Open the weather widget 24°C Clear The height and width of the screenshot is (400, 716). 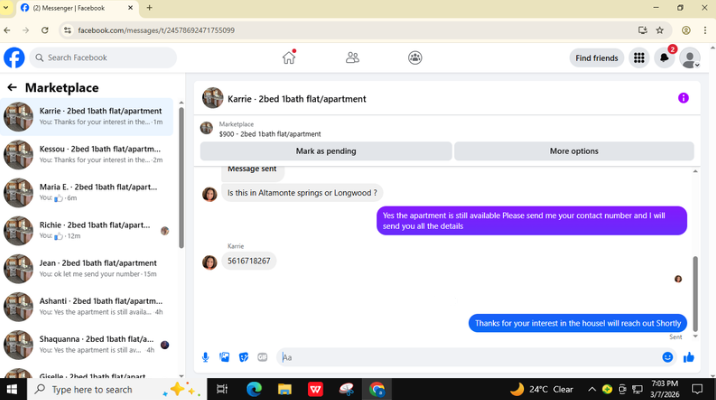pyautogui.click(x=542, y=389)
